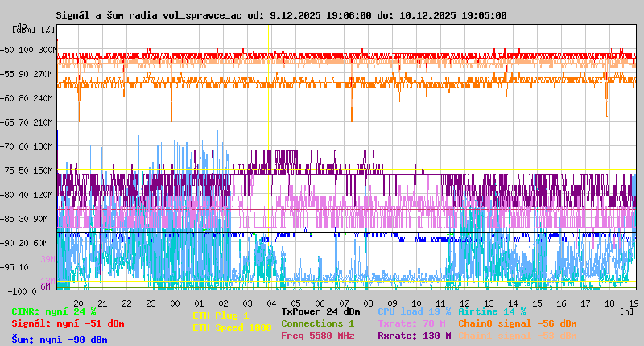The width and height of the screenshot is (644, 346).
Task: Click the CINR legend label
Action: [x=54, y=311]
